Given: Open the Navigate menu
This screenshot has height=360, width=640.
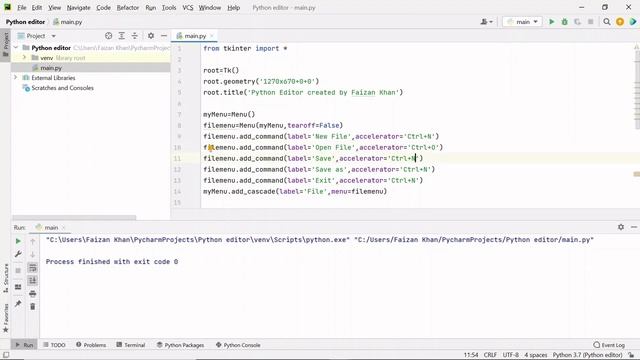Looking at the screenshot, I should point(78,7).
